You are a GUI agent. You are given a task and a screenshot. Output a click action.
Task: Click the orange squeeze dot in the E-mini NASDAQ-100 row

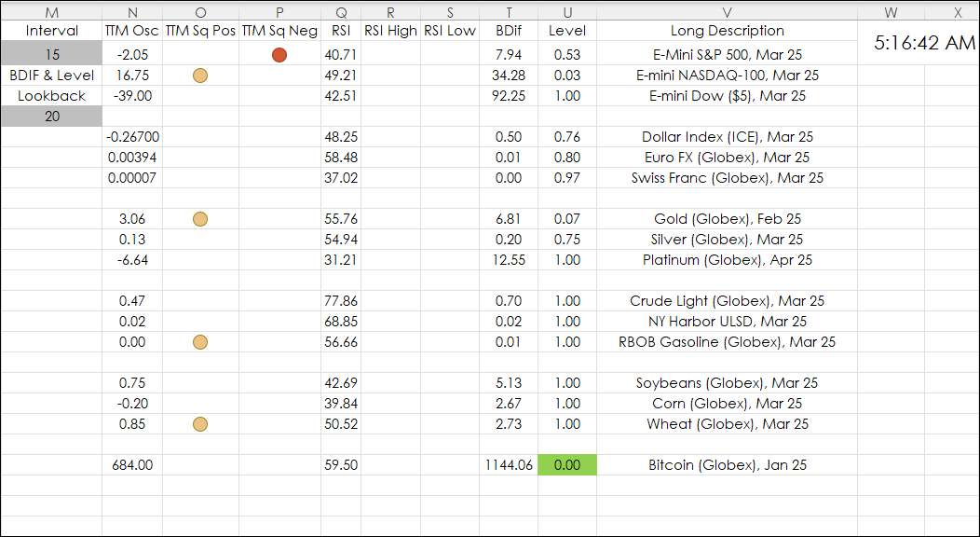pos(199,76)
